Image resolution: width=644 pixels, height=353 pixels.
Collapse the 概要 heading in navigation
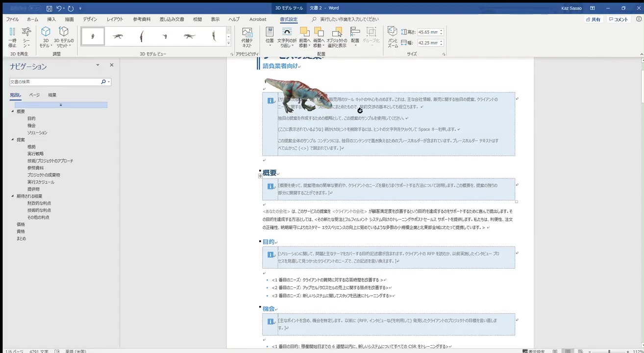tap(13, 111)
